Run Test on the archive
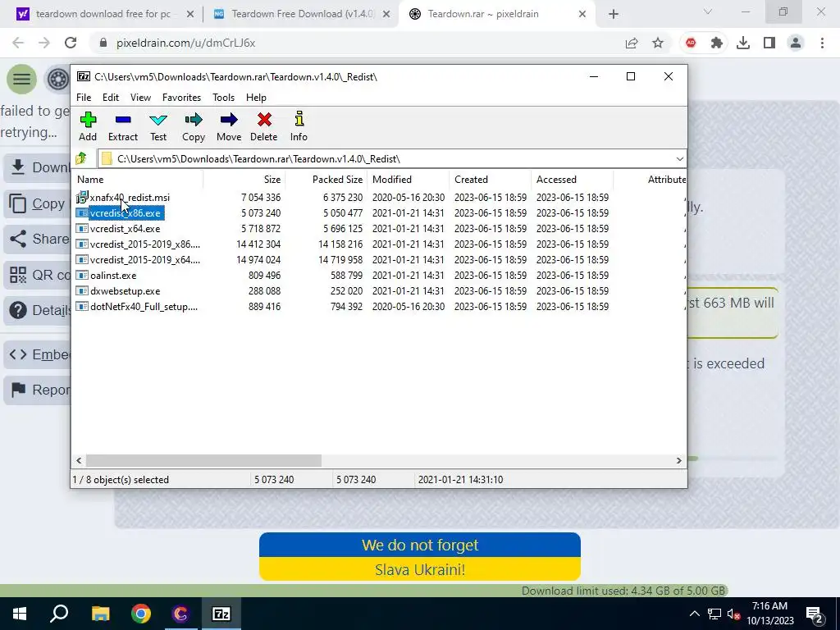840x630 pixels. coord(158,126)
